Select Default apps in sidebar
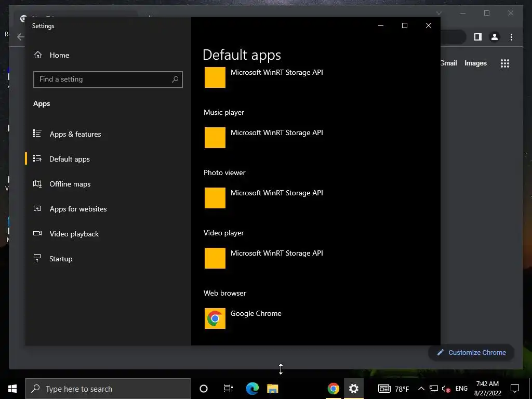This screenshot has height=399, width=532. 69,159
